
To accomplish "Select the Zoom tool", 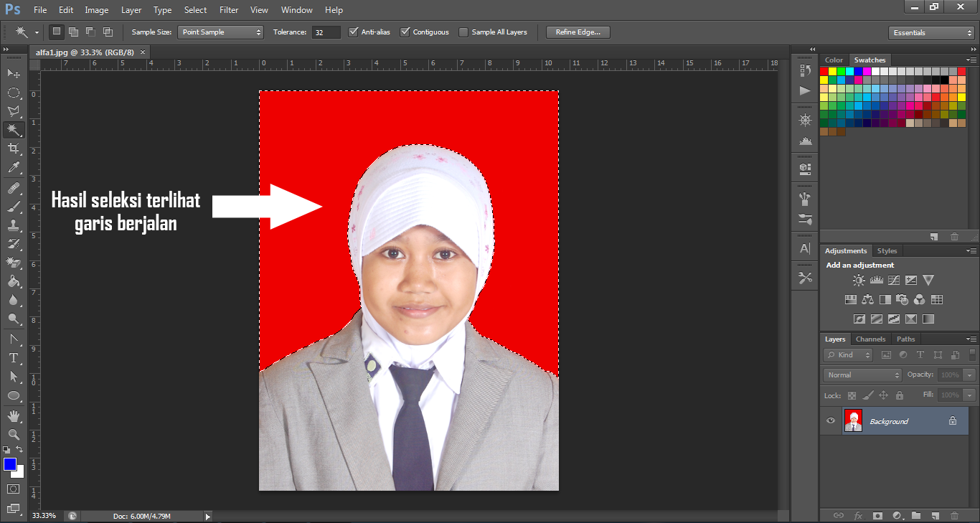I will 14,434.
